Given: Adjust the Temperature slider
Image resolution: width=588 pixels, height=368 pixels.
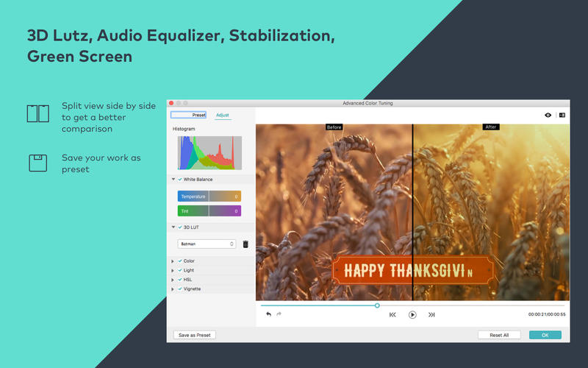Looking at the screenshot, I should point(209,197).
